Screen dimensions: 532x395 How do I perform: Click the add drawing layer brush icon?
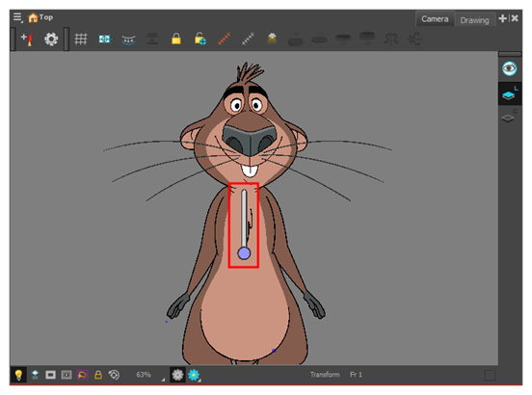pos(27,39)
